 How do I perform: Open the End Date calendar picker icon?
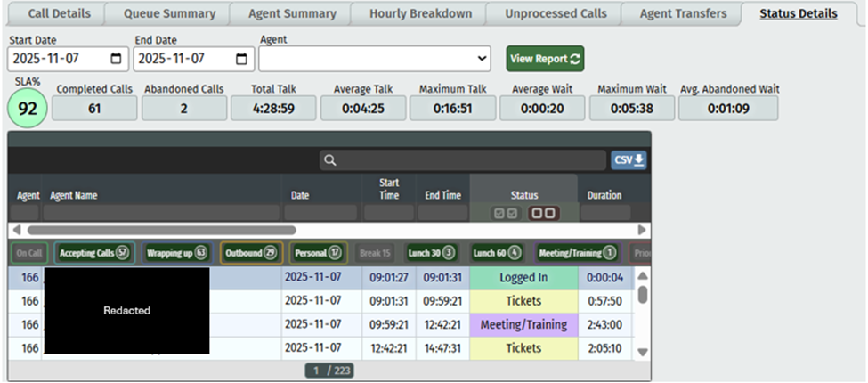point(241,59)
